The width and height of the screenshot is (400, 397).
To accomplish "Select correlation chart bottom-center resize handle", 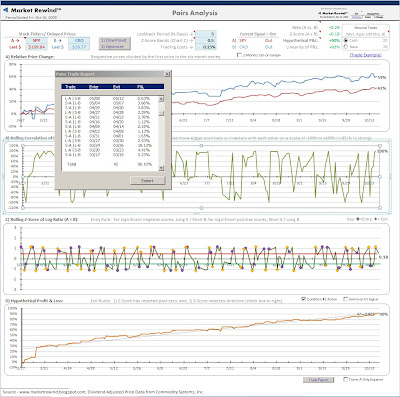I will point(201,208).
